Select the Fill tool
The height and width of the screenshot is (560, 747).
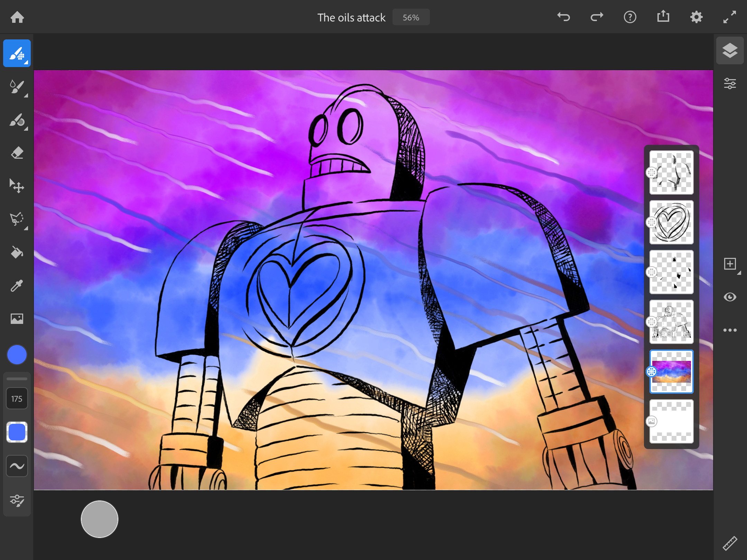pyautogui.click(x=17, y=252)
